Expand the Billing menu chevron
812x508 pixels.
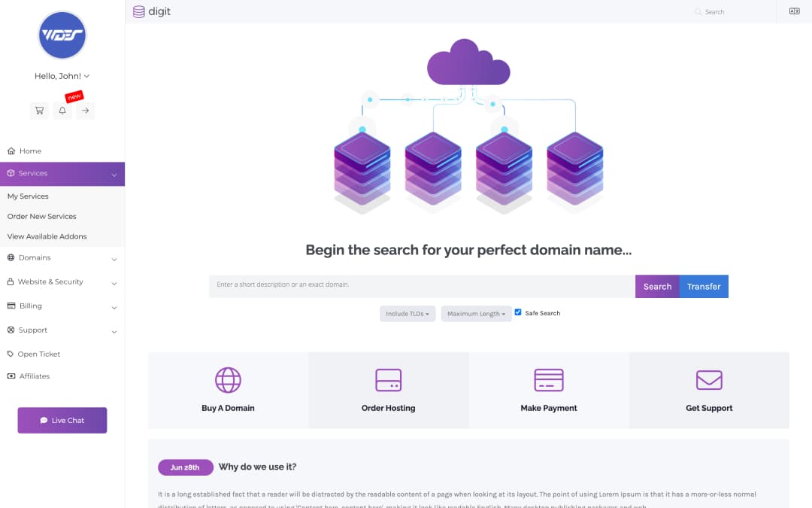[114, 308]
